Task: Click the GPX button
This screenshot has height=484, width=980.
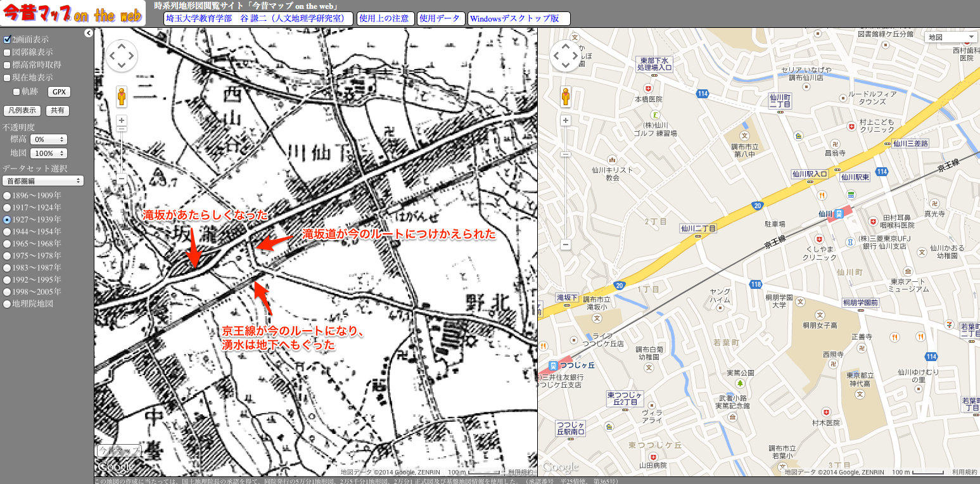Action: point(59,92)
